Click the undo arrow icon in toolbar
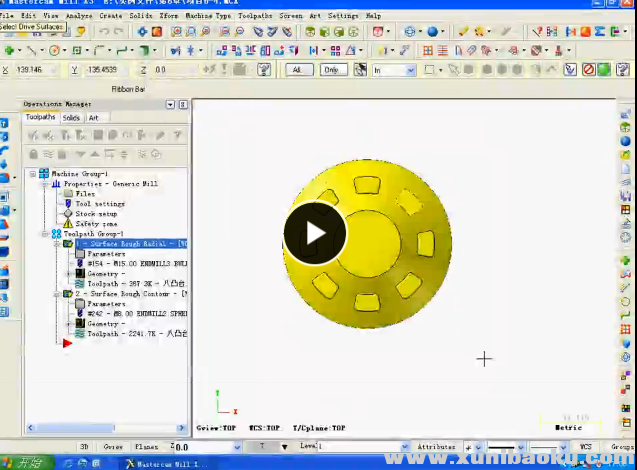Image resolution: width=637 pixels, height=470 pixels. [x=105, y=32]
